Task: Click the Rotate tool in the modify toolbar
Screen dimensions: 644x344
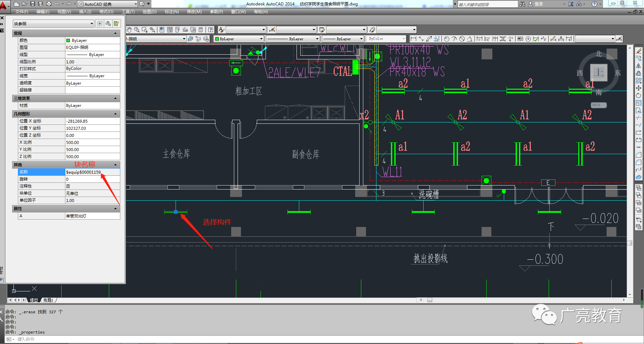Action: pyautogui.click(x=639, y=95)
